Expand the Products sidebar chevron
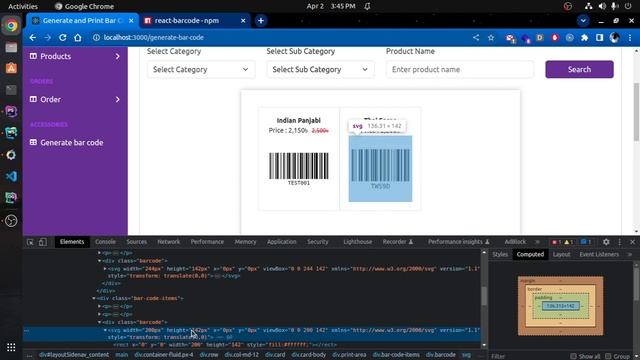This screenshot has height=360, width=640. 118,56
